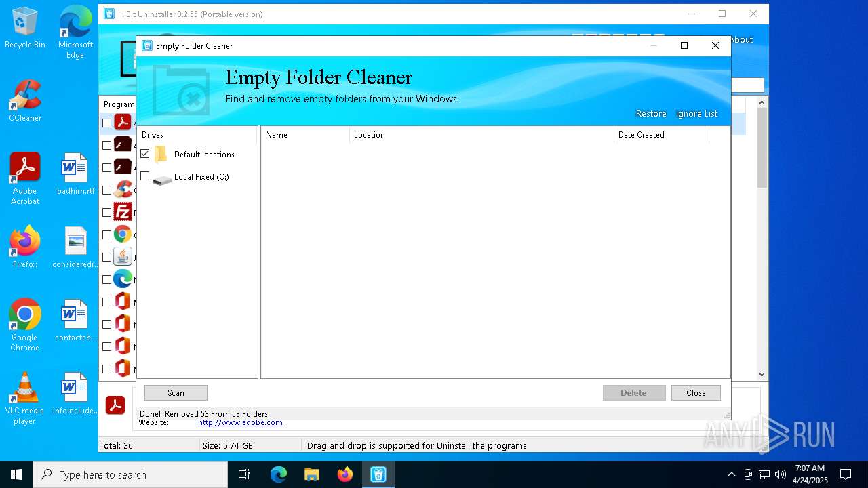This screenshot has height=488, width=868.
Task: Click the taskbar search box
Action: (x=130, y=474)
